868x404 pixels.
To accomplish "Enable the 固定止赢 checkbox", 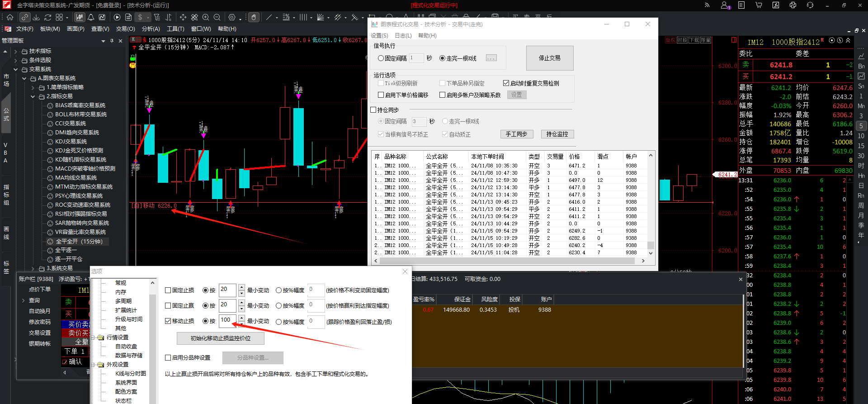I will [168, 306].
